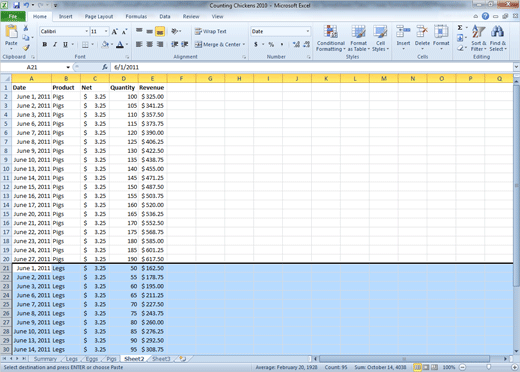Select the Format Painter brush
520x372 pixels.
[26, 47]
